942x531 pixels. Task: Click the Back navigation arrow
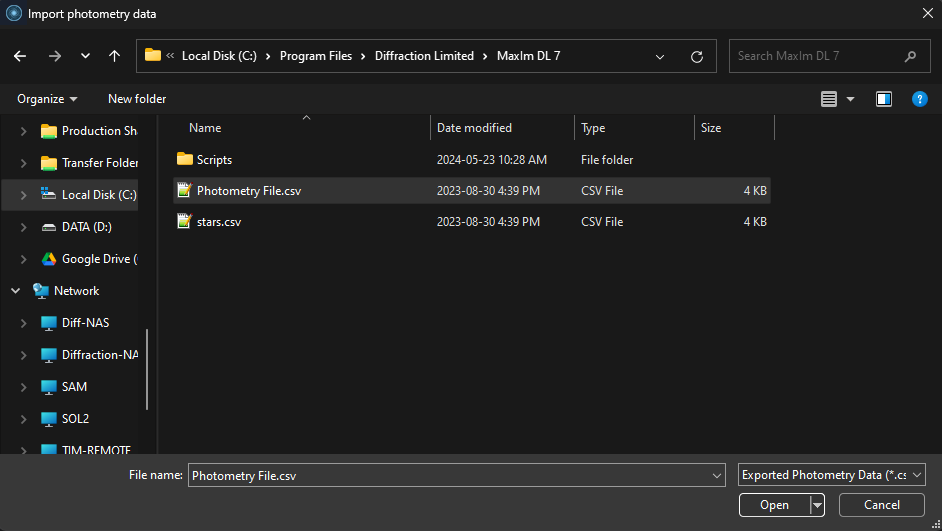tap(20, 57)
